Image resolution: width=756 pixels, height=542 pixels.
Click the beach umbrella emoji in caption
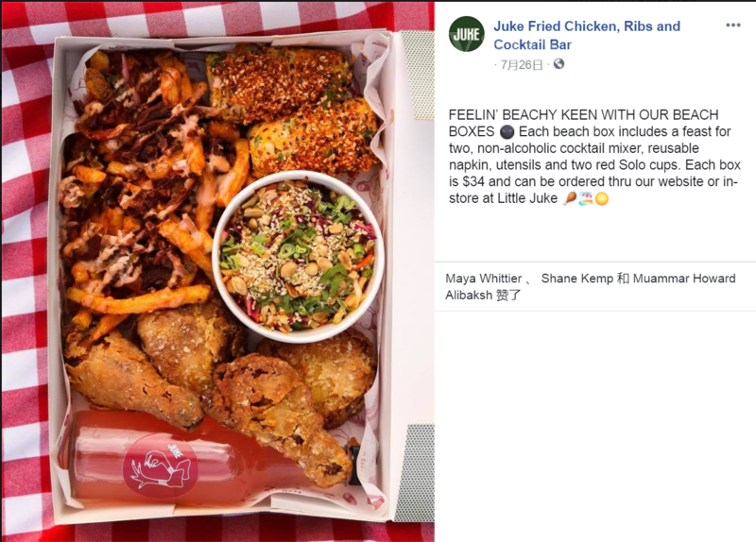point(585,199)
